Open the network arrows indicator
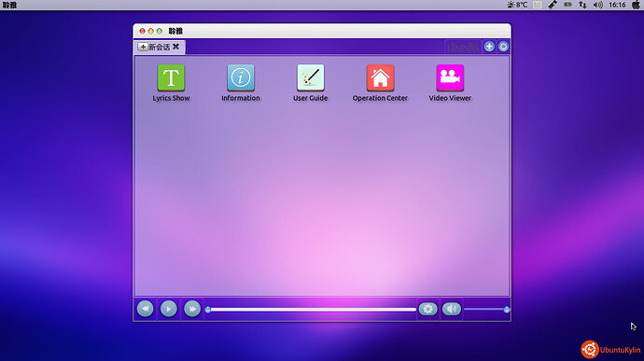The width and height of the screenshot is (644, 361). [582, 5]
